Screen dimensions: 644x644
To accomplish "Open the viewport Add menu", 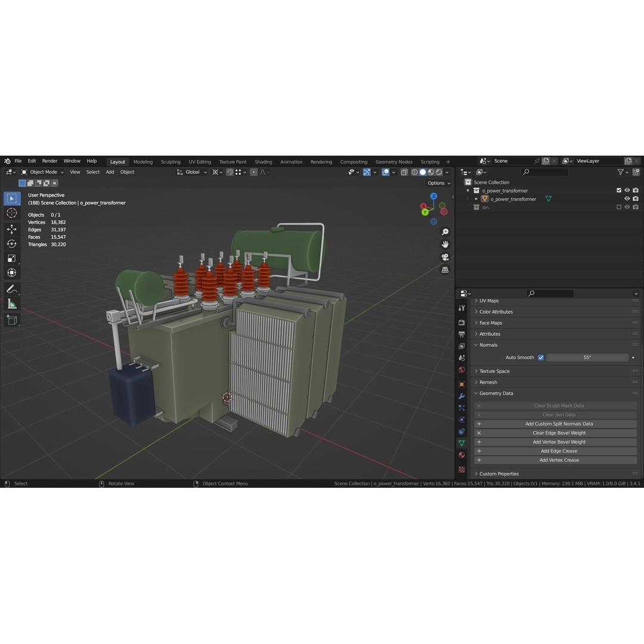I will coord(110,172).
